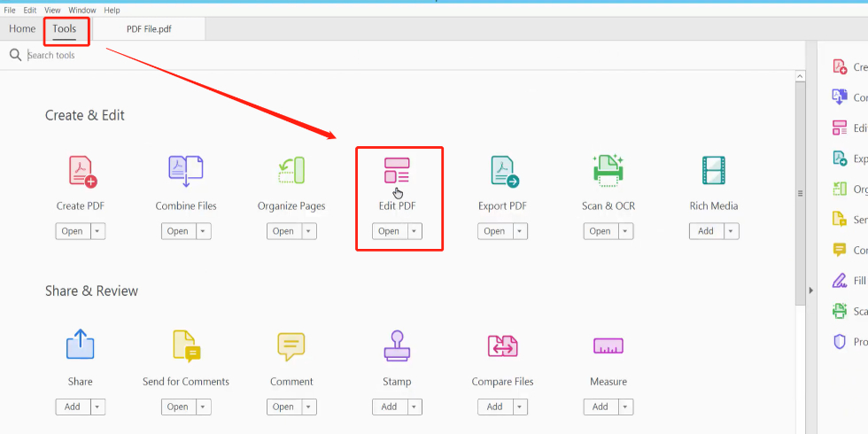Expand the collapsed right-hand panel arrow
Screen dimensions: 868x434
[811, 291]
